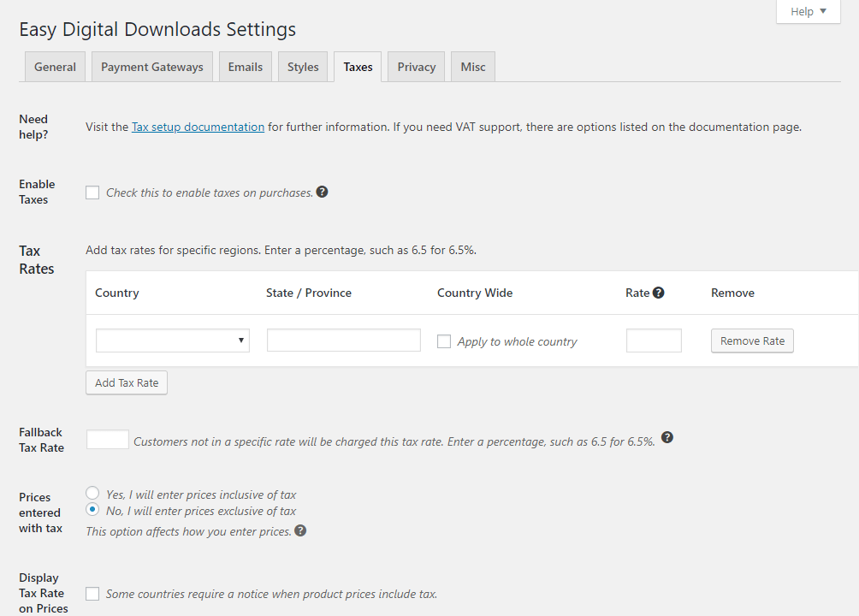Click the 'Easy Digital Downloads Settings' heading
Screen dimensions: 859x616
[157, 29]
